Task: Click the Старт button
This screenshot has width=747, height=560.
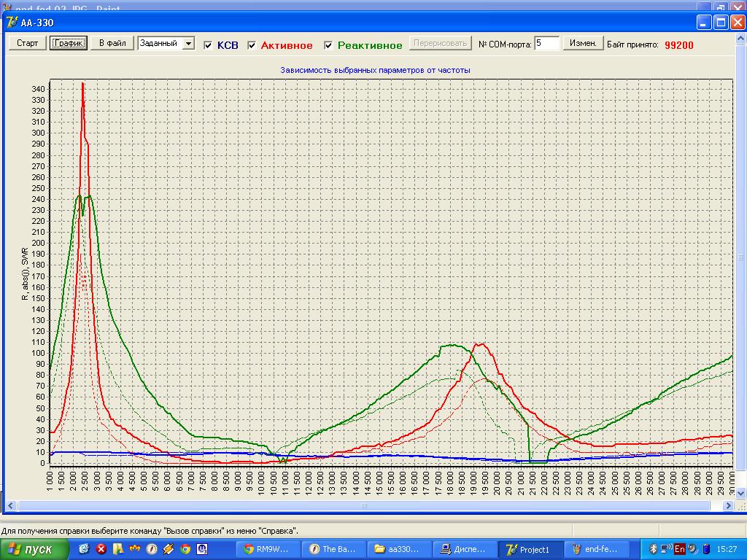Action: 27,43
